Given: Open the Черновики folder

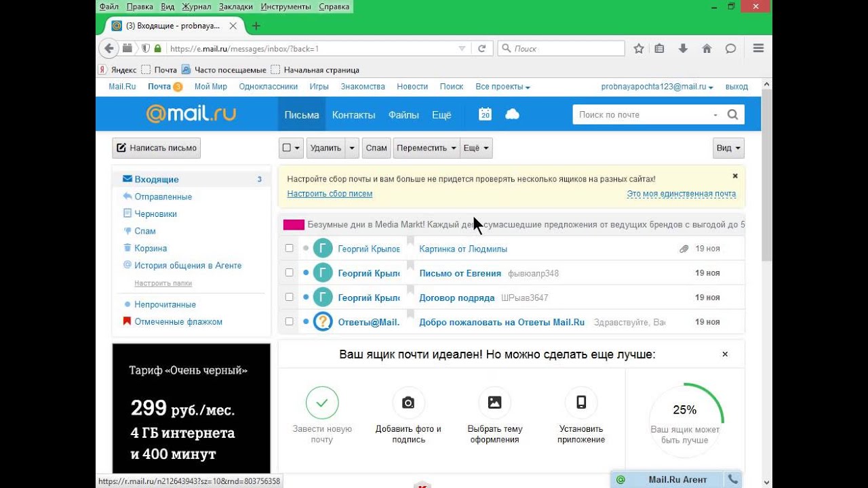Looking at the screenshot, I should [x=155, y=213].
